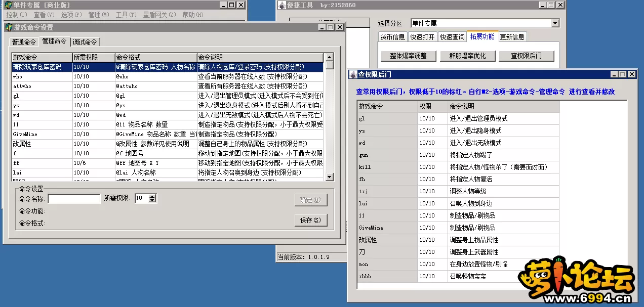Click the command list scrollbar thumb
Viewport: 644px width, 307px height.
coord(329,65)
